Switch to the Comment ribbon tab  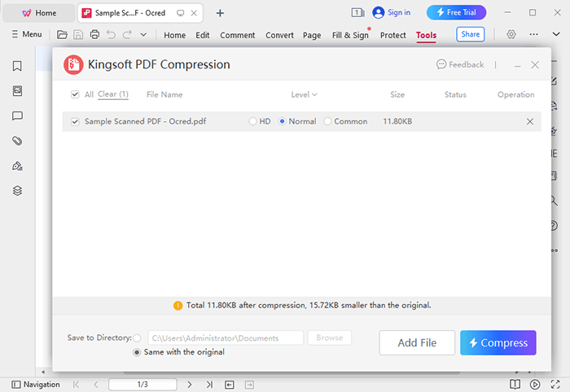coord(238,35)
